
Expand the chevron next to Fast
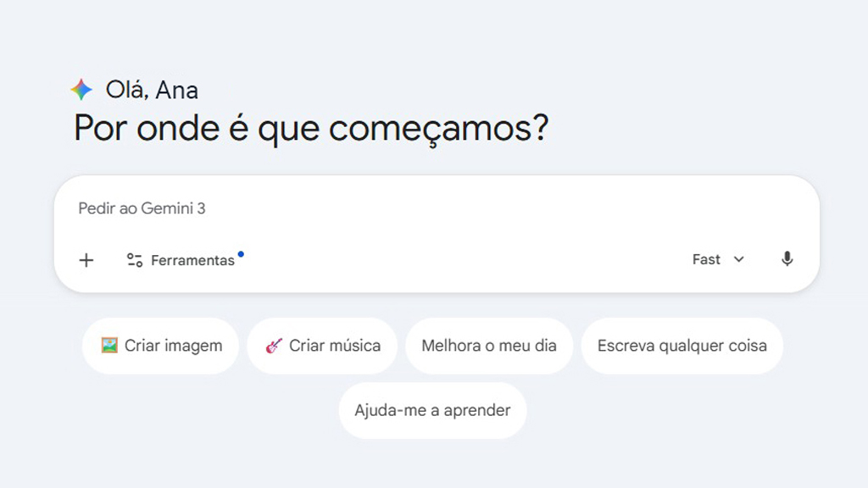(x=738, y=259)
